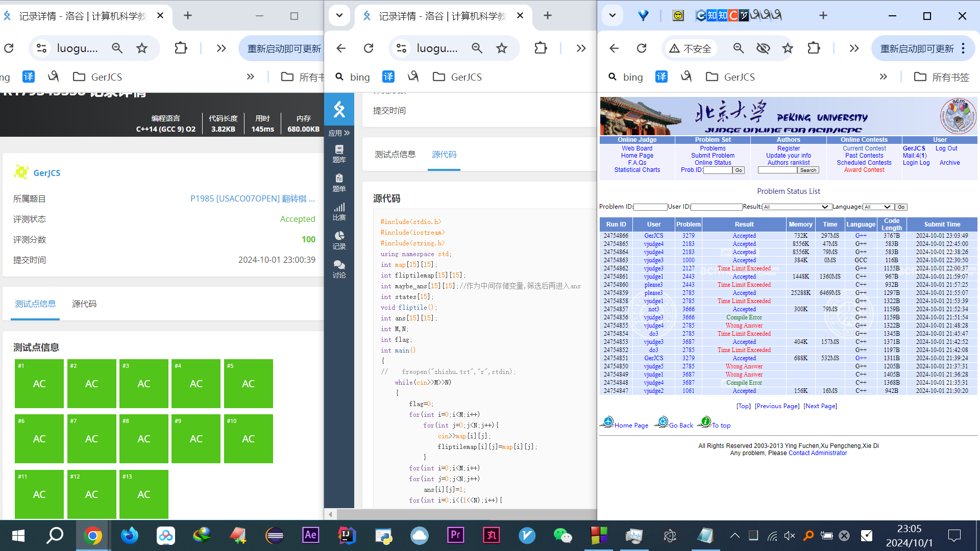Open WeChat from the Windows taskbar
This screenshot has height=551, width=980.
point(562,536)
